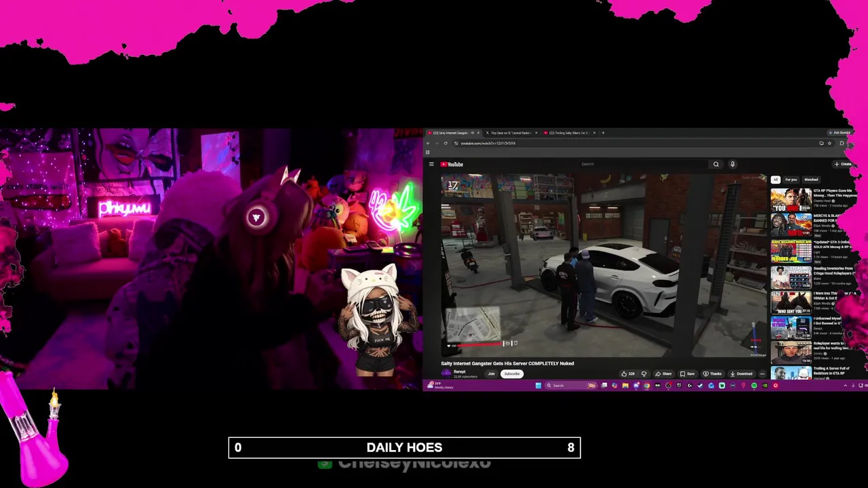Subscribe to the Rerept channel
This screenshot has width=868, height=488.
[512, 373]
